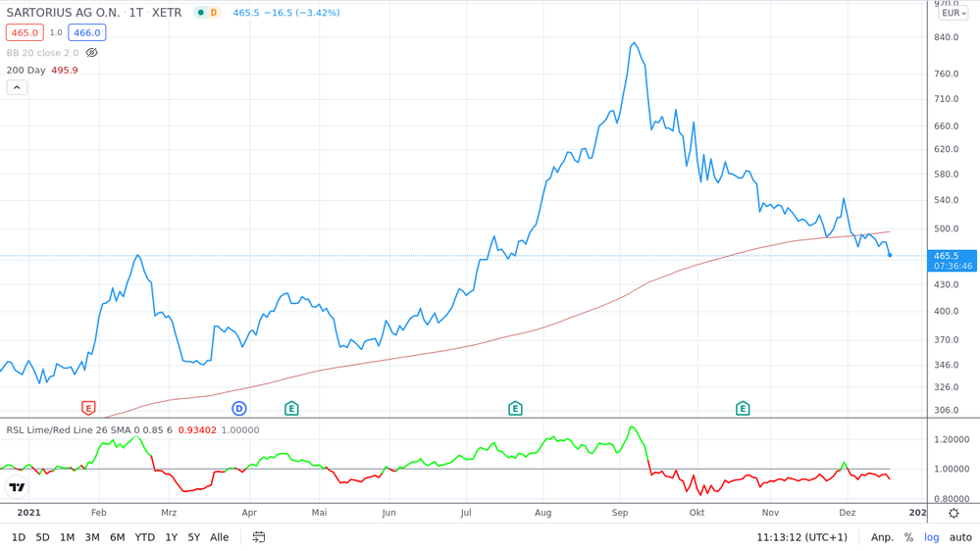The height and width of the screenshot is (551, 980).
Task: Toggle the auto scale option
Action: [x=960, y=537]
